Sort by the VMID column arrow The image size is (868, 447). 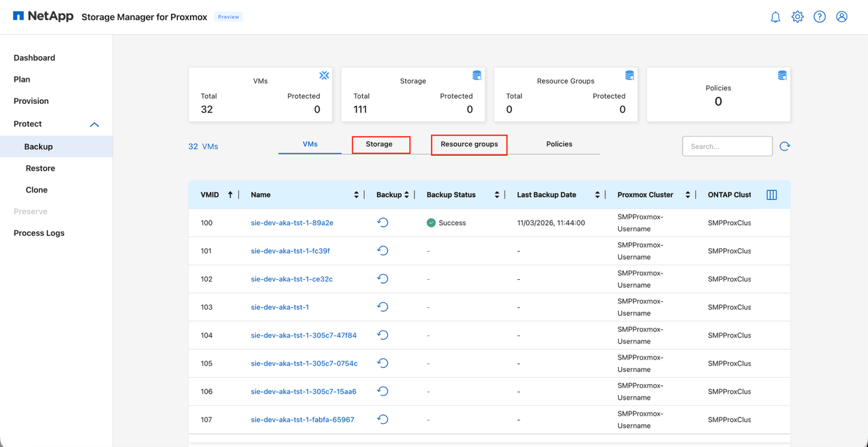(x=230, y=195)
